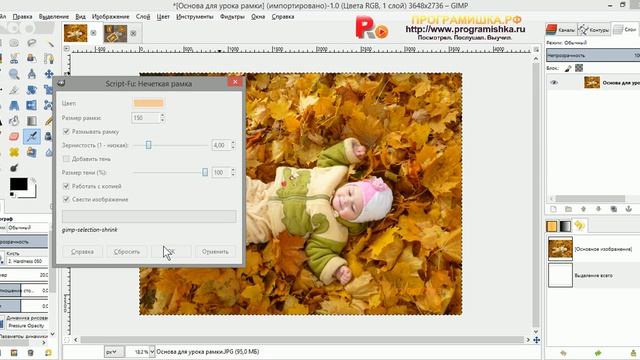Click the delete tool preset trash icon
Image resolution: width=640 pixels, height=360 pixels.
[31, 353]
